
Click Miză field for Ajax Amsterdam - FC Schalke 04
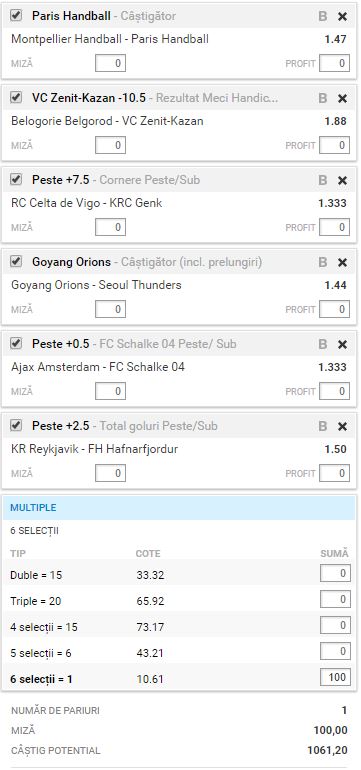[x=111, y=391]
